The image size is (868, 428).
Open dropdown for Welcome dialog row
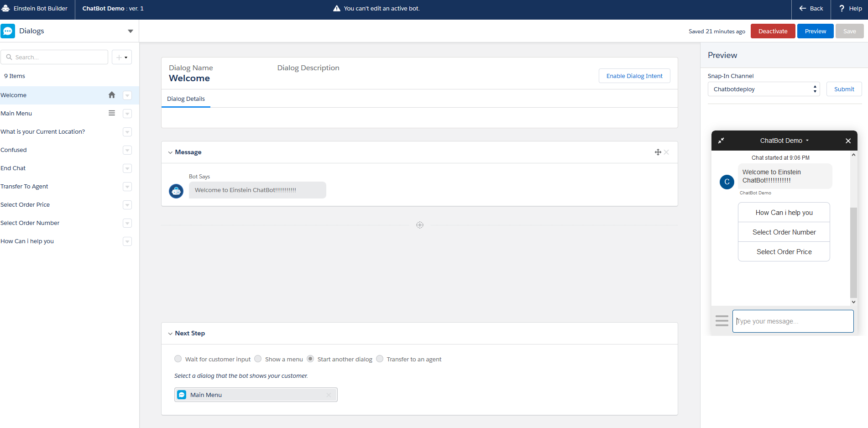coord(127,95)
